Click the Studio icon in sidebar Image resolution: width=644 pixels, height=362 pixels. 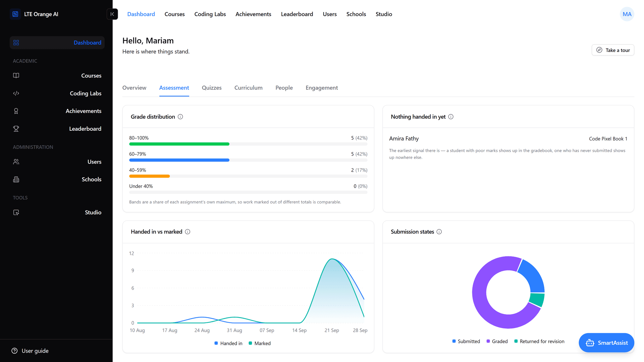16,212
